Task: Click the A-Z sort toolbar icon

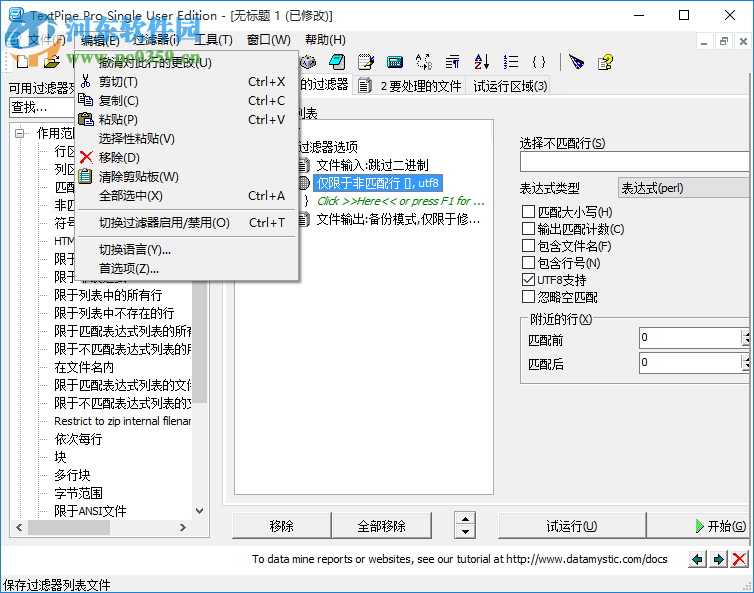Action: pyautogui.click(x=481, y=62)
